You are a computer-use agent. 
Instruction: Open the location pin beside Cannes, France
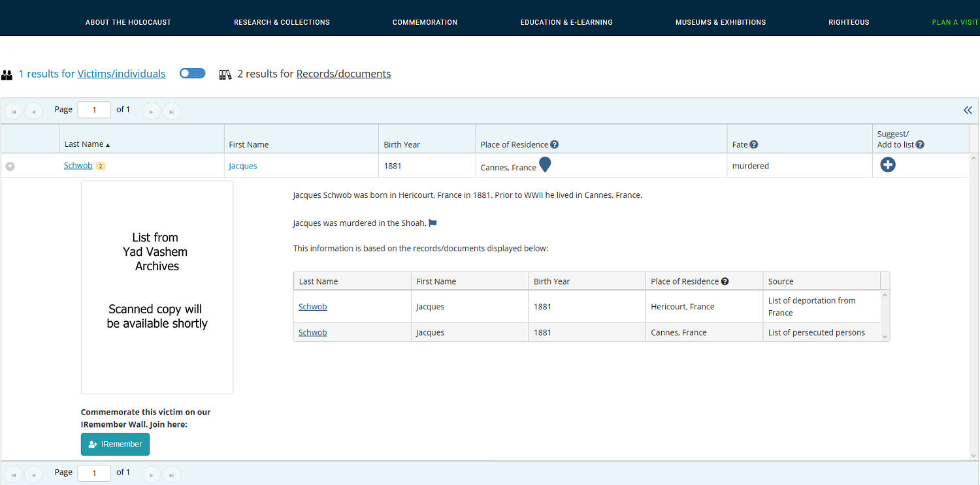point(546,165)
